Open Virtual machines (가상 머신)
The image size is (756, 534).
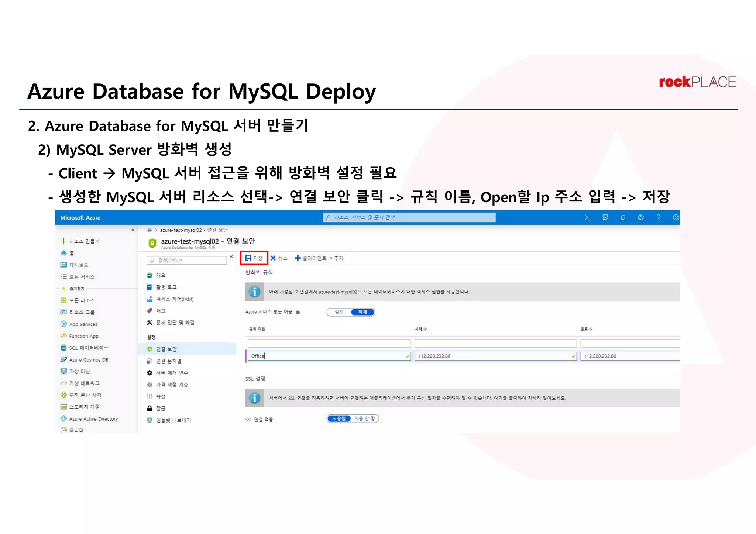75,372
